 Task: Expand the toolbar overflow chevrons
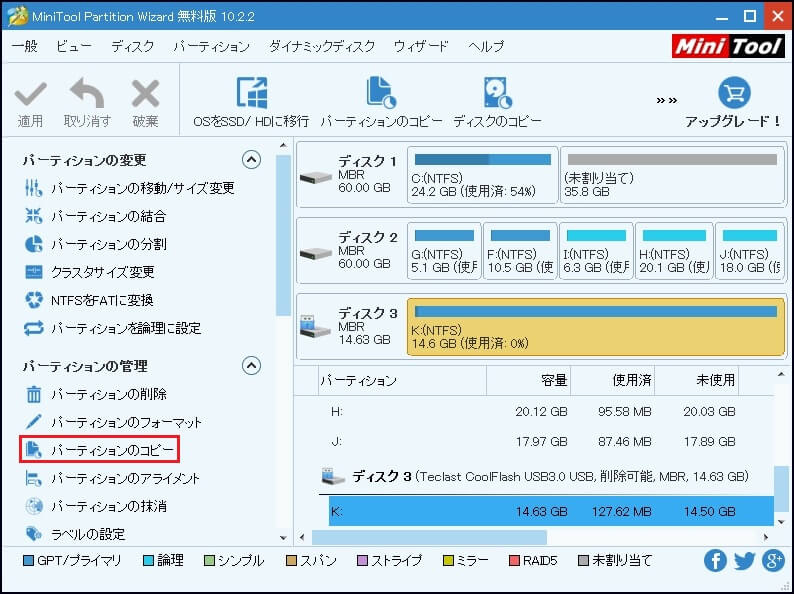(x=666, y=100)
